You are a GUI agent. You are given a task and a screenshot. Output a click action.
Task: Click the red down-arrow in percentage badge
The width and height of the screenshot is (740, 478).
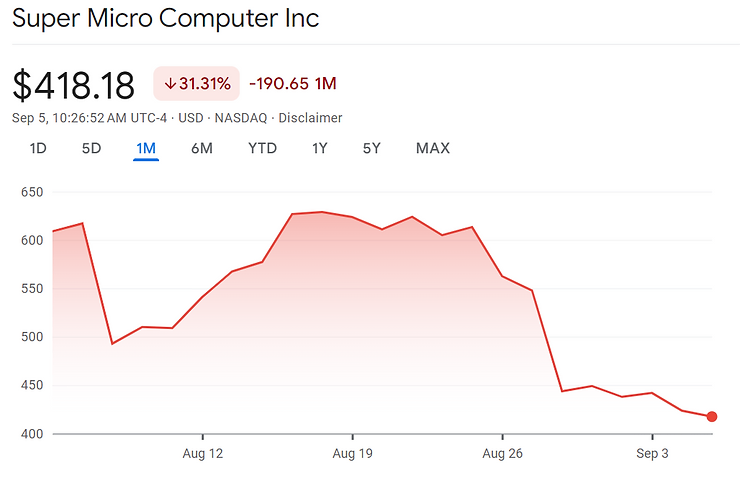click(169, 83)
